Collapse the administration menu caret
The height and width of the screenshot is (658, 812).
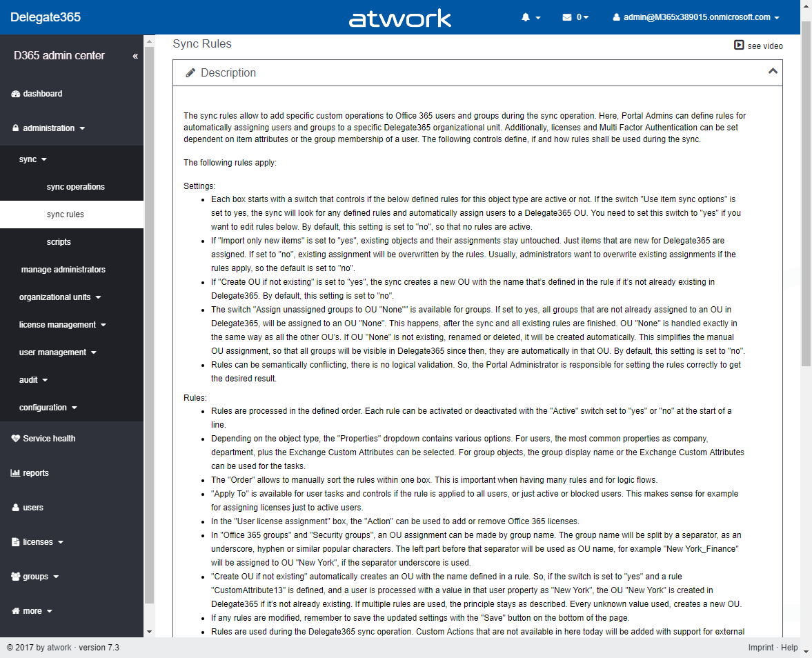[82, 128]
